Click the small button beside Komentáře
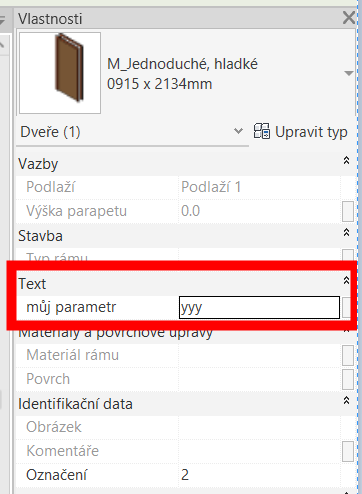 click(348, 451)
